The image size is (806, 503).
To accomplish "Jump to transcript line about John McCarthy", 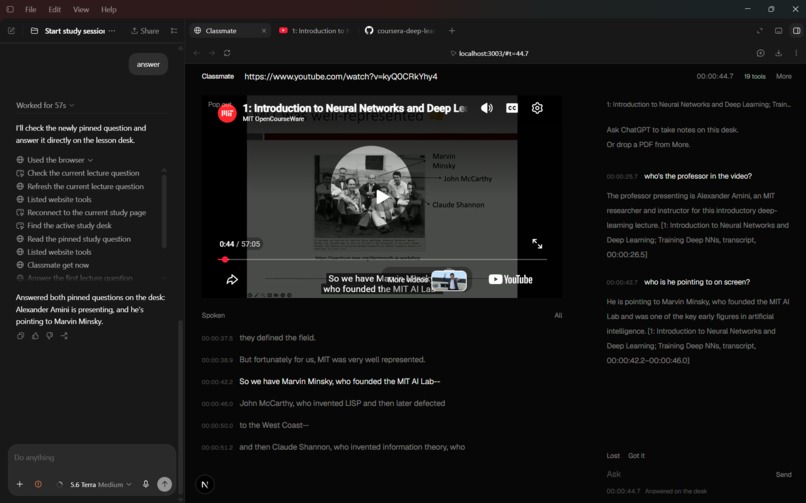I will (x=342, y=403).
